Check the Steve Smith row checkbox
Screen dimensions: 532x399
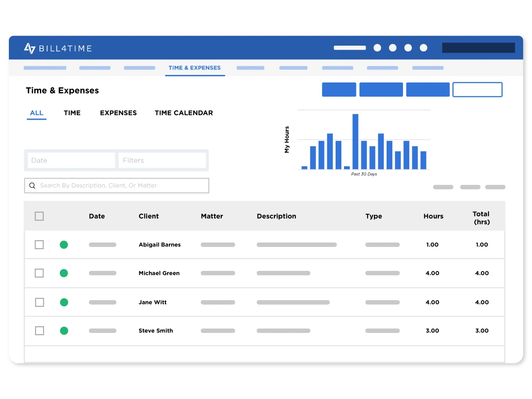[x=39, y=331]
